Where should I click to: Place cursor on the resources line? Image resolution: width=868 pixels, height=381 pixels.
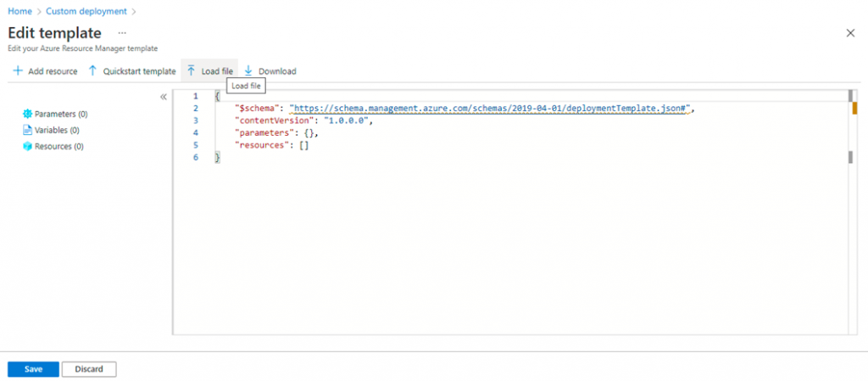(272, 146)
